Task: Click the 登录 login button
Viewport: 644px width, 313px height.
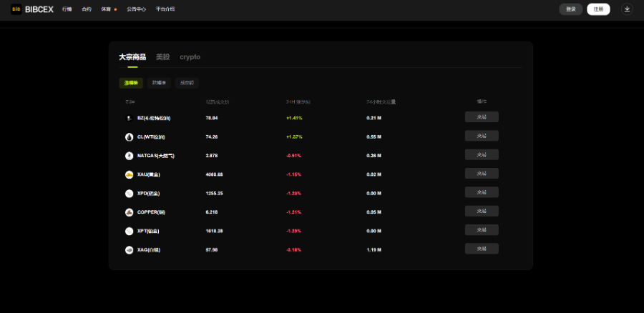Action: click(571, 9)
